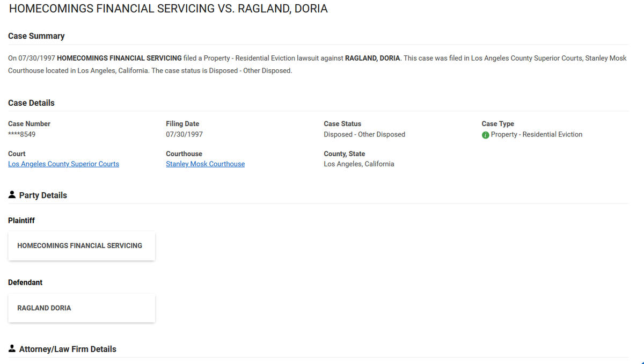The height and width of the screenshot is (364, 644).
Task: Click the Case Details section heading
Action: (x=31, y=103)
